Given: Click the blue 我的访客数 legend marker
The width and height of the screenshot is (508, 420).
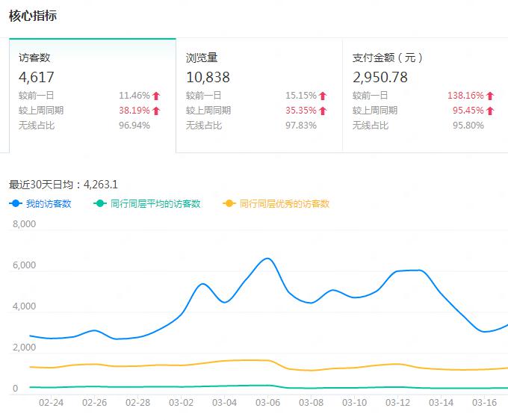Looking at the screenshot, I should coord(16,203).
